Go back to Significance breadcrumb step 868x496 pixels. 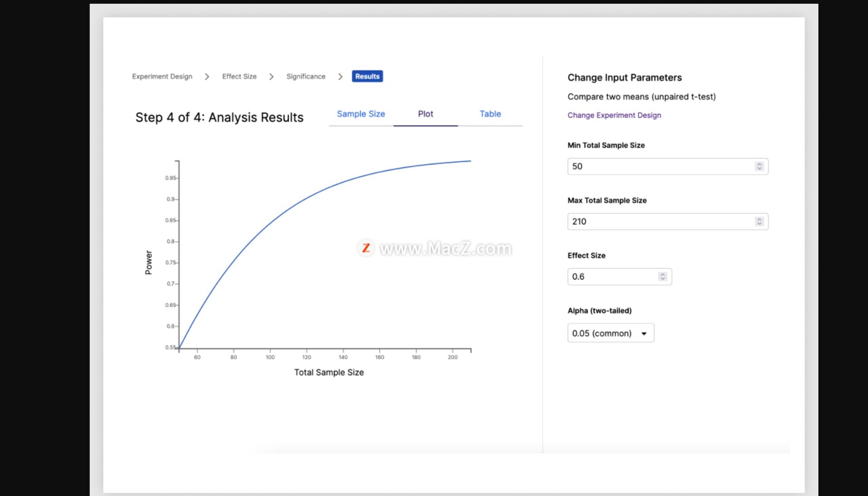pyautogui.click(x=306, y=76)
